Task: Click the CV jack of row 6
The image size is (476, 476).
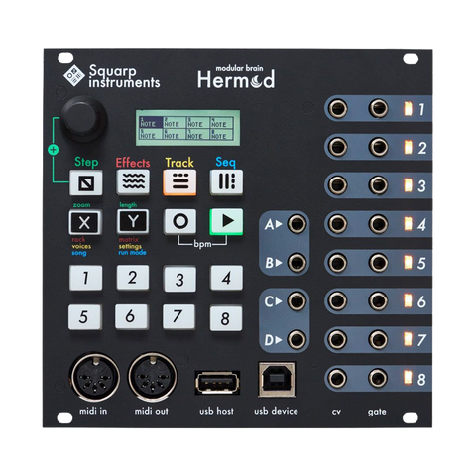Action: tap(337, 300)
